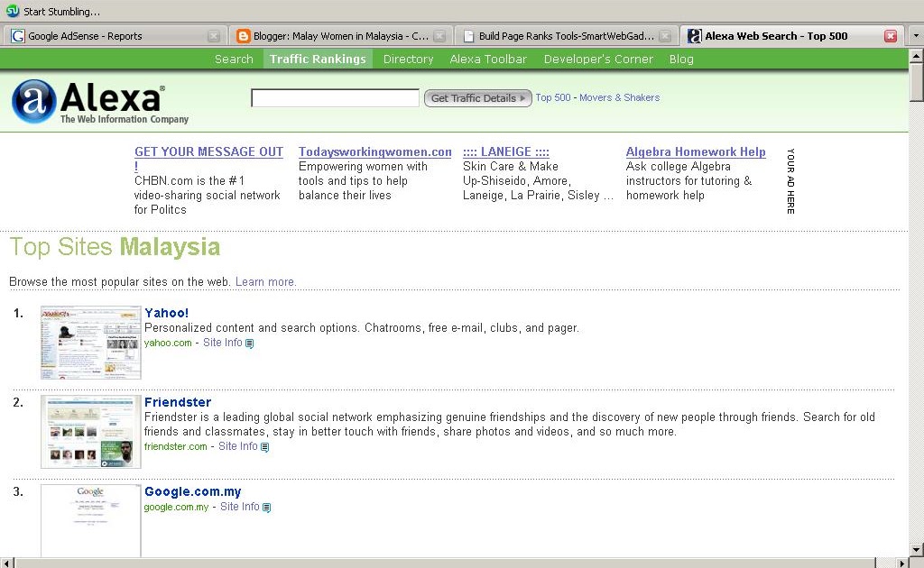Open Site Info for Friendster
Screen dimensions: 924x568
coord(237,446)
